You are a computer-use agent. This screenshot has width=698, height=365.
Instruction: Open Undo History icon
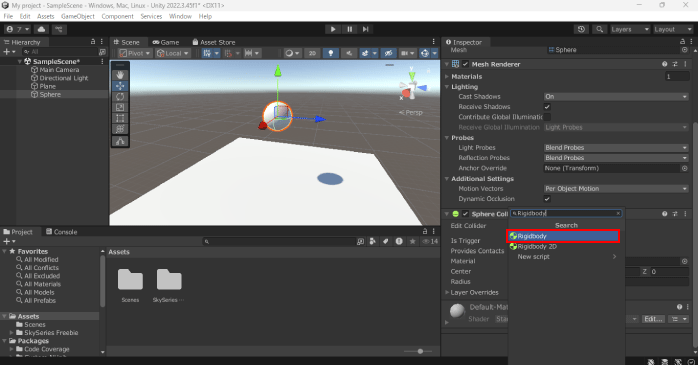pos(581,29)
